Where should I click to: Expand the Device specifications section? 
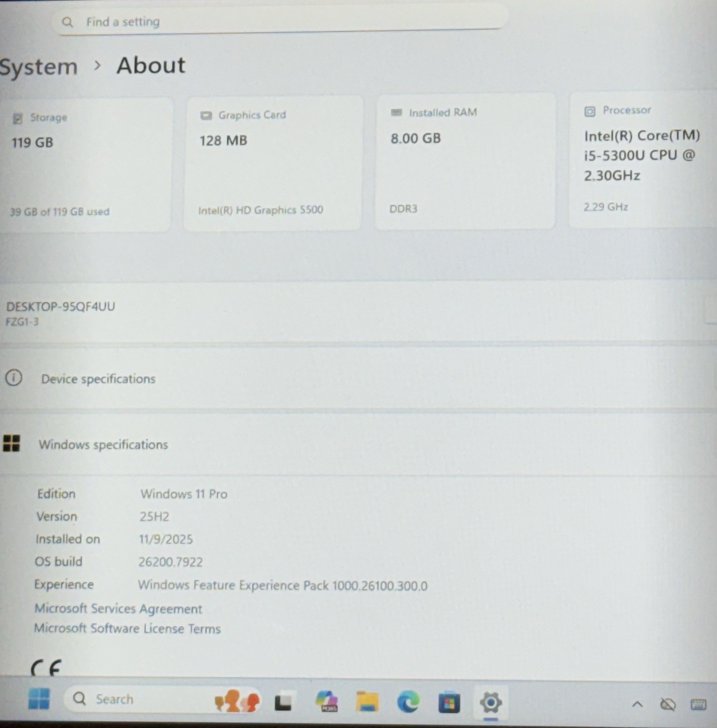point(358,379)
